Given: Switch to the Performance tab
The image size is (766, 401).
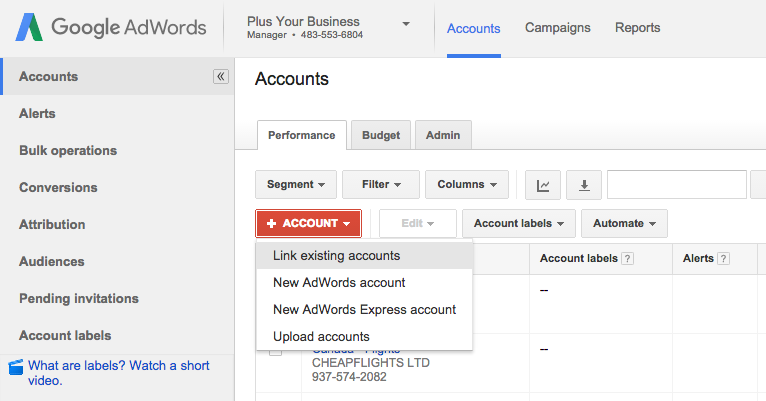Looking at the screenshot, I should [302, 135].
